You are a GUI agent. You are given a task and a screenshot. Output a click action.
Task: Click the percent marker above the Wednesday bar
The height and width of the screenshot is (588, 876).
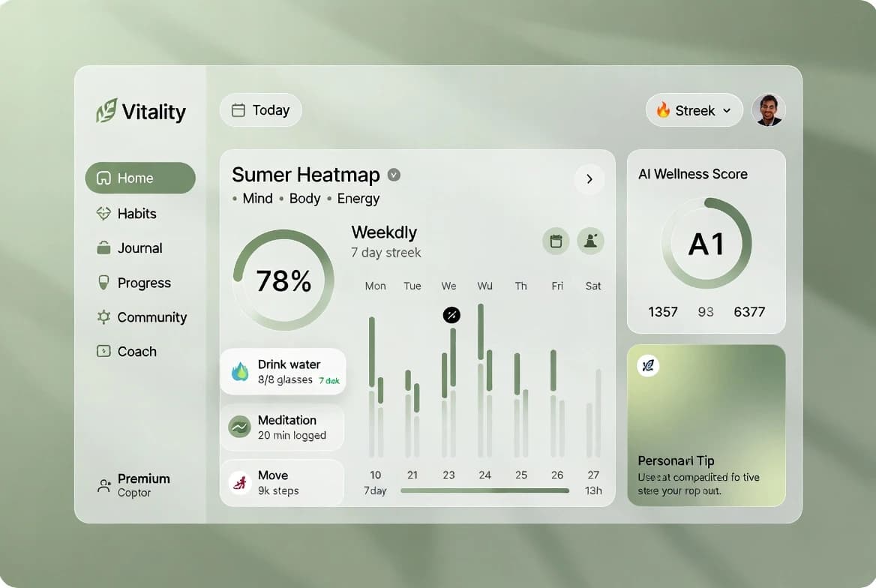pyautogui.click(x=451, y=315)
